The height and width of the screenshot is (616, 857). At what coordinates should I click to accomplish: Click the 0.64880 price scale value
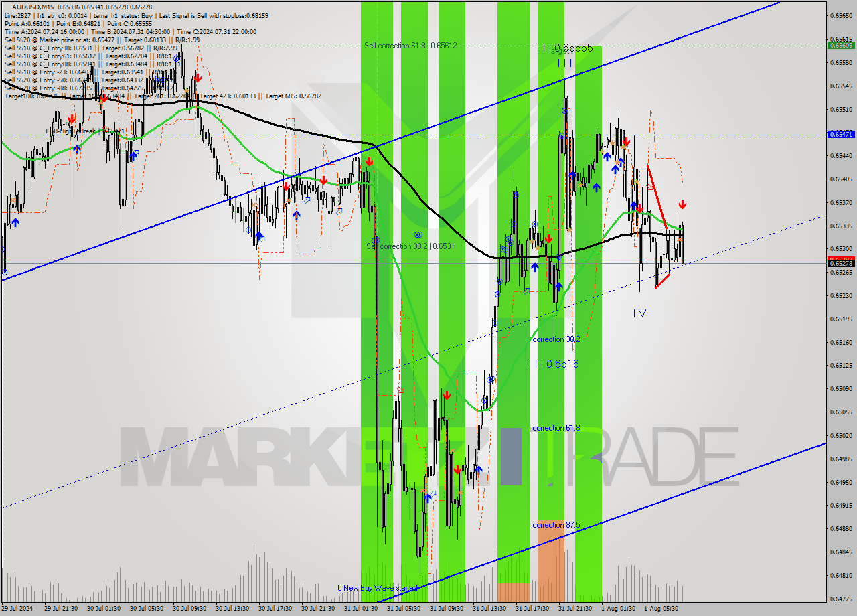840,528
